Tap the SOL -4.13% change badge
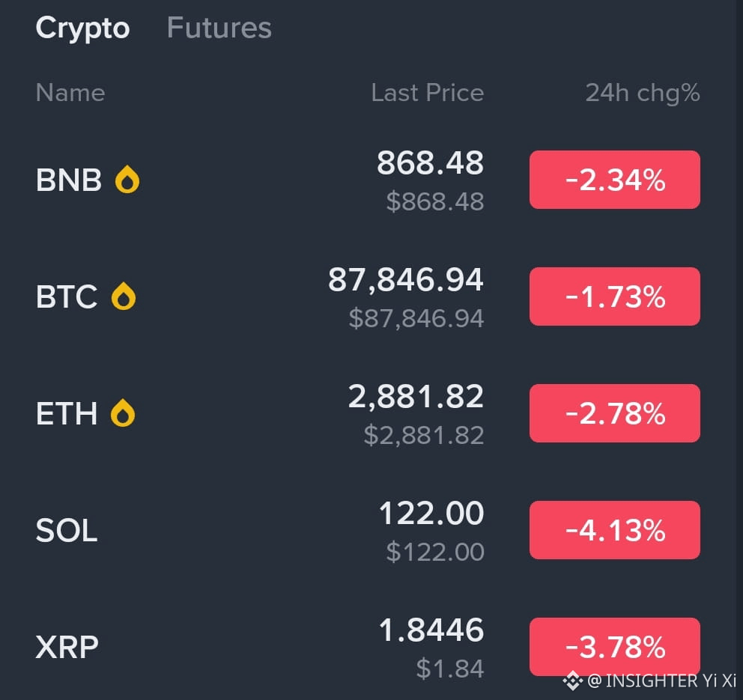The height and width of the screenshot is (700, 743). (614, 530)
